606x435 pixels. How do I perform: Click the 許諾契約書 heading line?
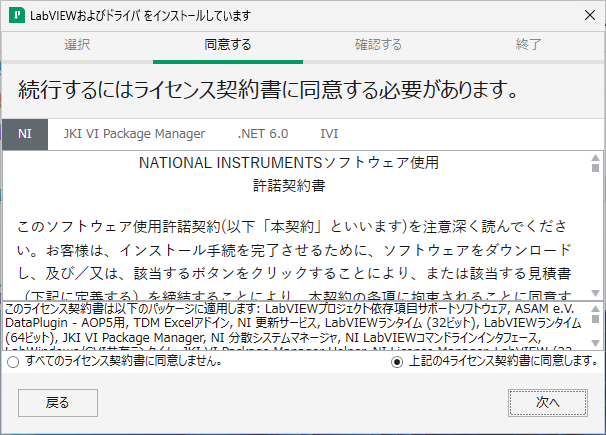[x=289, y=186]
